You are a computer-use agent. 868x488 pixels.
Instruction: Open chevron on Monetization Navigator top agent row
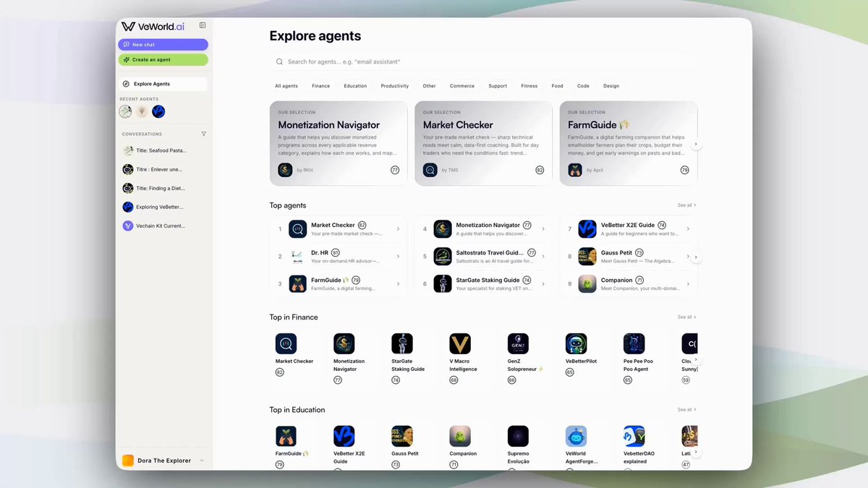[543, 229]
